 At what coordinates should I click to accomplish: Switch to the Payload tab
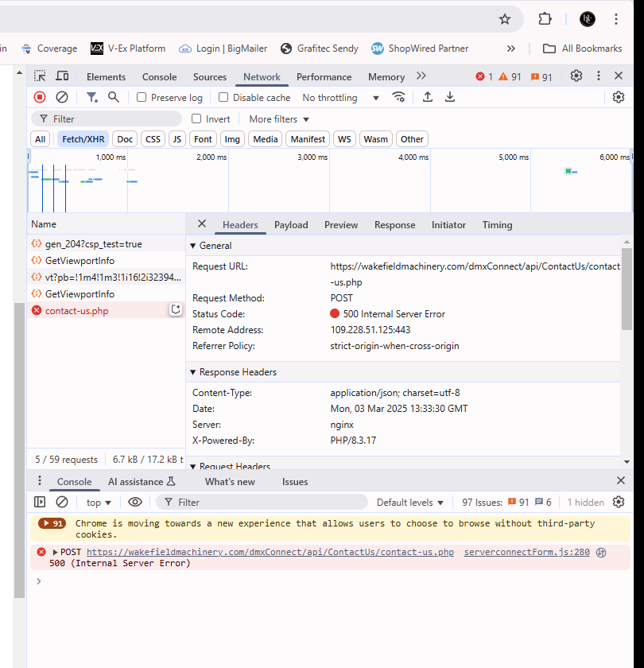291,225
